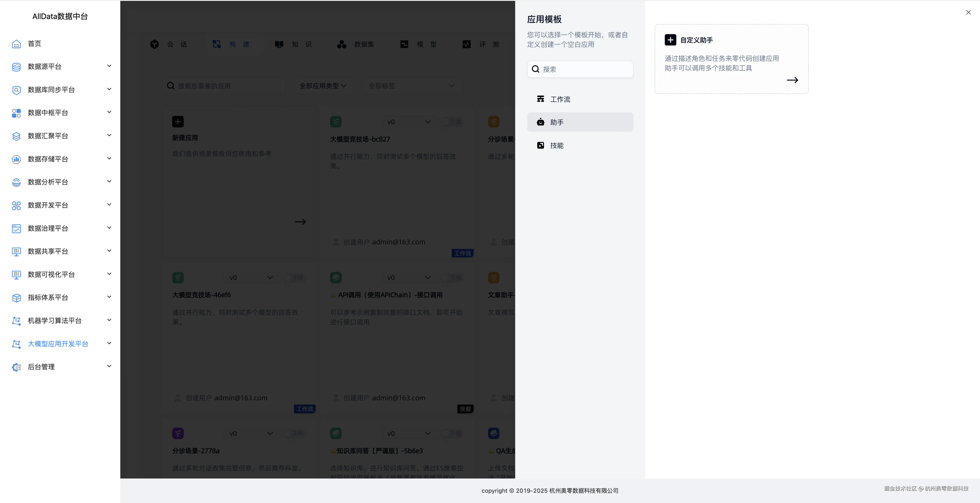Screen dimensions: 980x503
Task: Click the 首页 home icon in sidebar
Action: click(16, 44)
